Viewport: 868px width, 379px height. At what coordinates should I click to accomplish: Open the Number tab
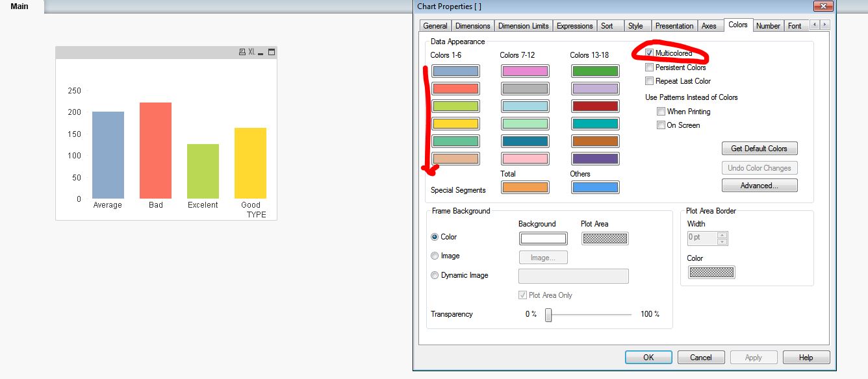point(768,26)
